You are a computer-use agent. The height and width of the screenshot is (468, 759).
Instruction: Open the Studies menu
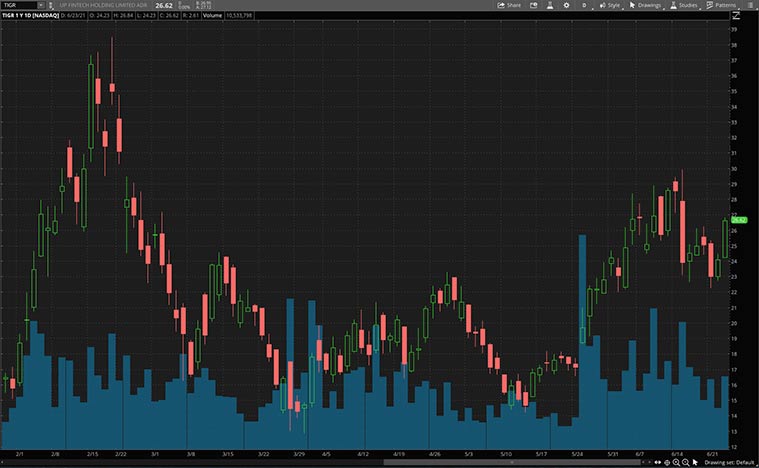pos(684,5)
